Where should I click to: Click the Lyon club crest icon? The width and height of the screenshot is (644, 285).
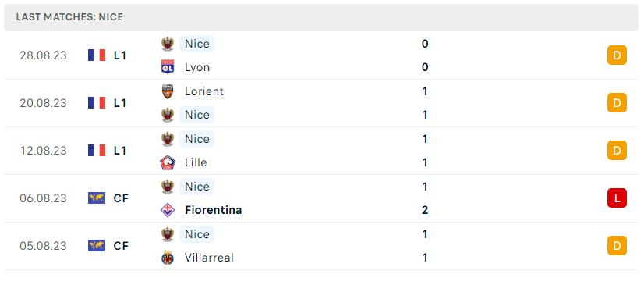coord(167,67)
